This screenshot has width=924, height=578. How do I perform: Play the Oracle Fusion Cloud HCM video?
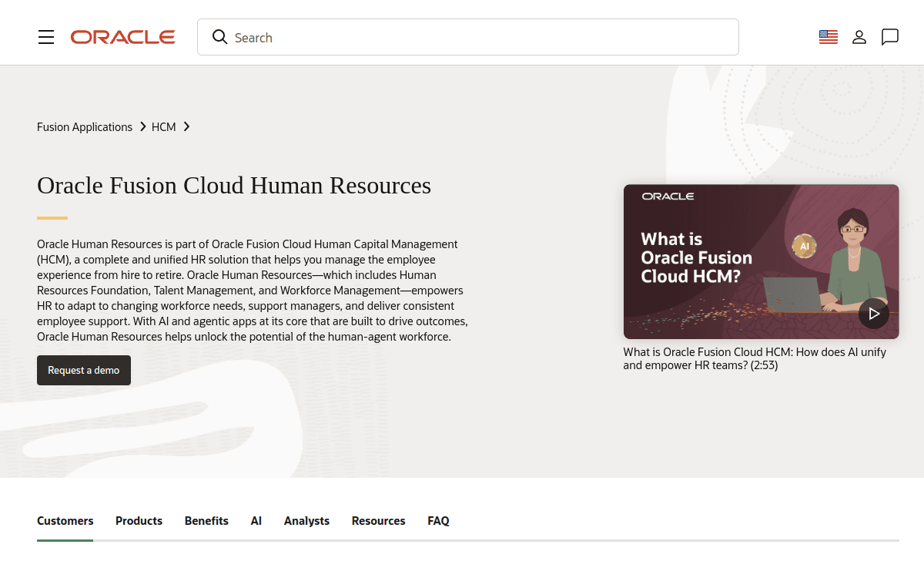coord(874,314)
